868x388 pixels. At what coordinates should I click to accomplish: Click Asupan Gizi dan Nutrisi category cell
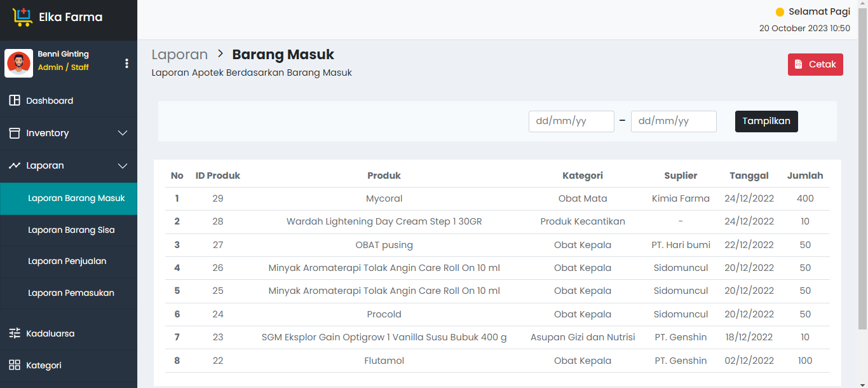583,337
